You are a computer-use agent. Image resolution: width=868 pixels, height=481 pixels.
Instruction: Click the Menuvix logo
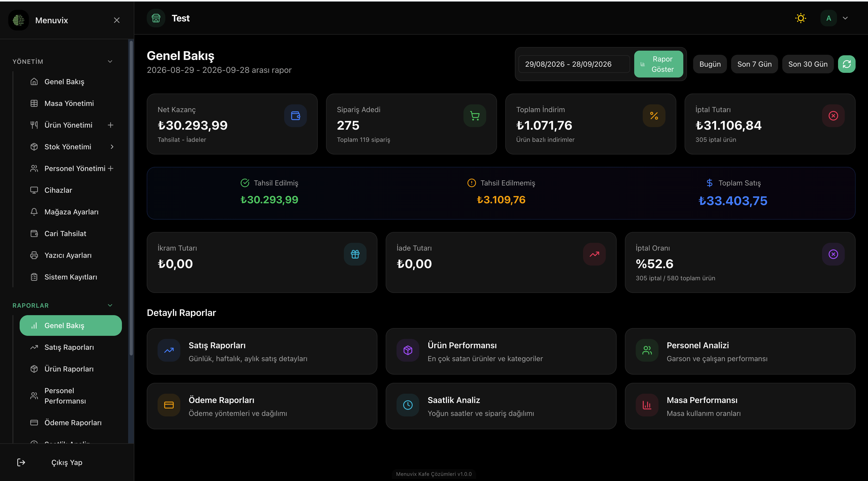pyautogui.click(x=19, y=20)
